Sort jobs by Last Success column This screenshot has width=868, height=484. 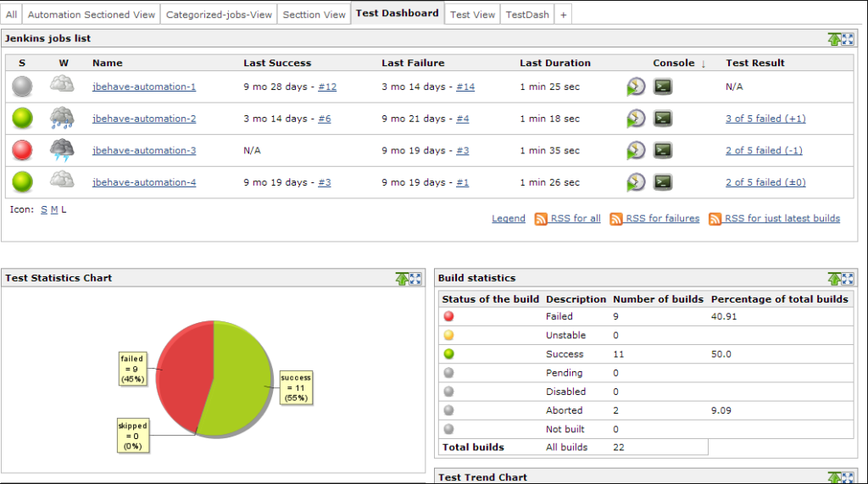277,63
